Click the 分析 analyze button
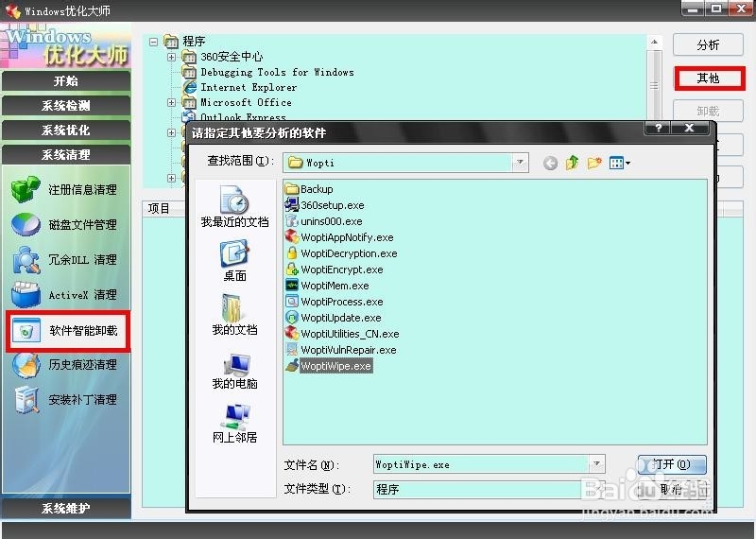 (708, 44)
